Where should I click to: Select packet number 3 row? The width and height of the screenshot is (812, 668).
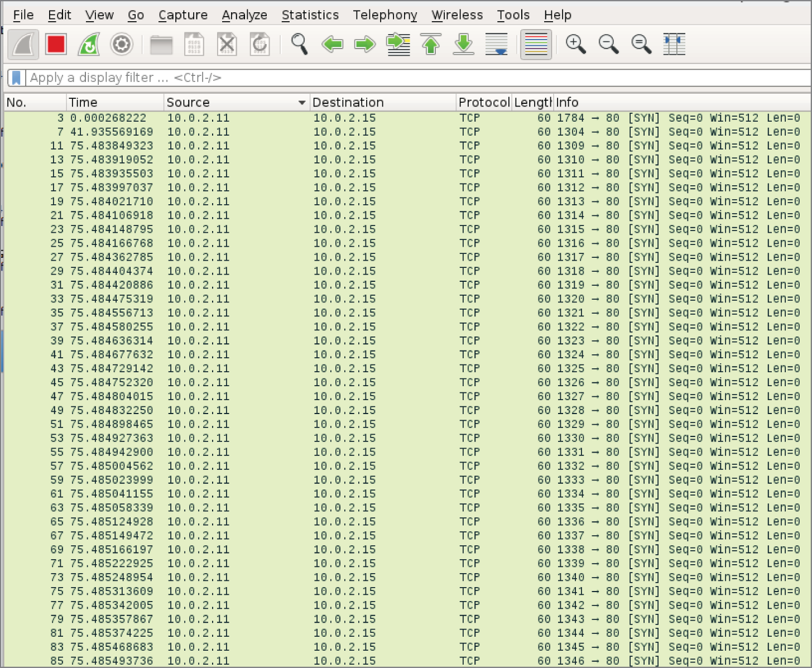(x=407, y=118)
